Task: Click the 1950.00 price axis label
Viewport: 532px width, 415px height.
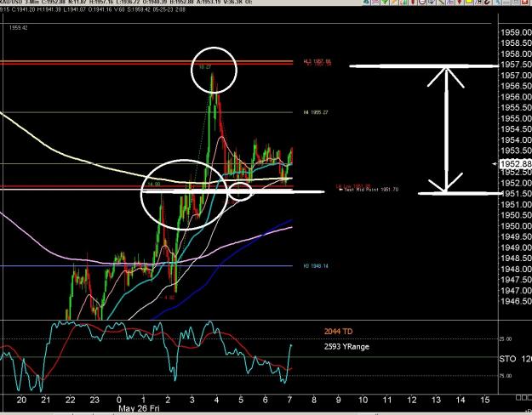Action: pyautogui.click(x=516, y=226)
